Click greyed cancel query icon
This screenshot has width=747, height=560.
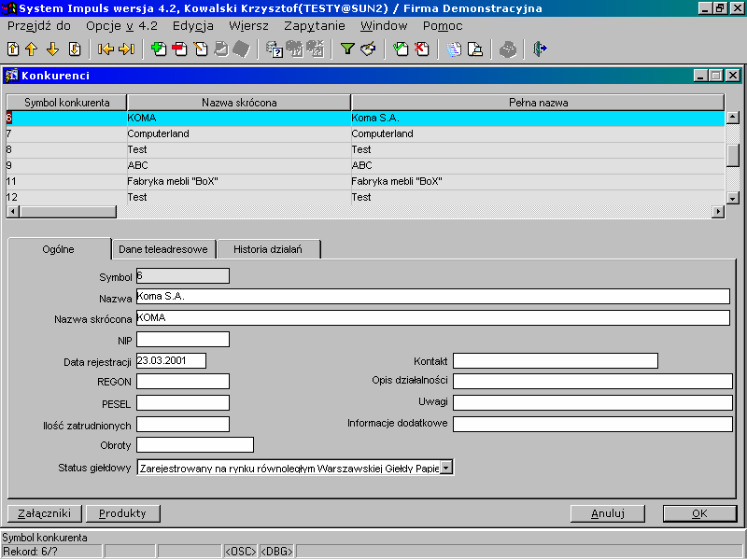coord(316,49)
